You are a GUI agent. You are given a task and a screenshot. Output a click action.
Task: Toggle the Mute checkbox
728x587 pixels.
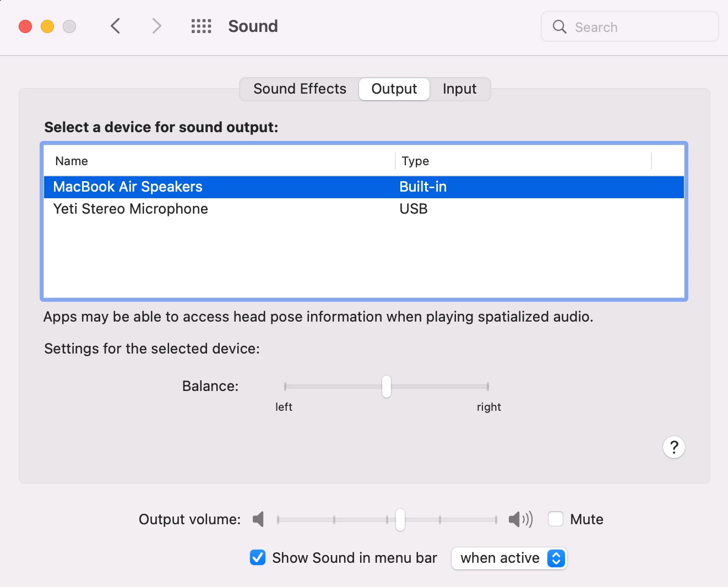coord(556,519)
